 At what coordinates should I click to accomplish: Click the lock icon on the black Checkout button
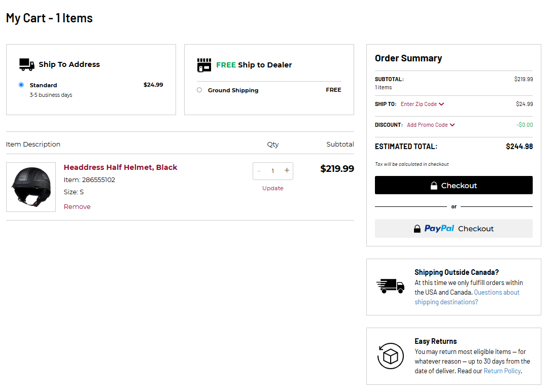click(x=434, y=186)
